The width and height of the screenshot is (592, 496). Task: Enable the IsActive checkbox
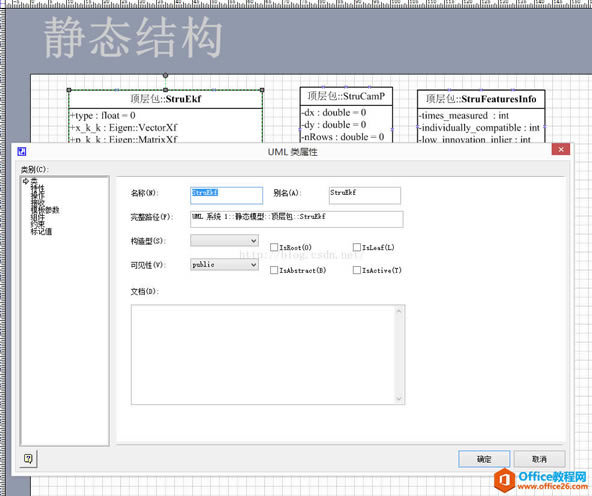coord(357,270)
